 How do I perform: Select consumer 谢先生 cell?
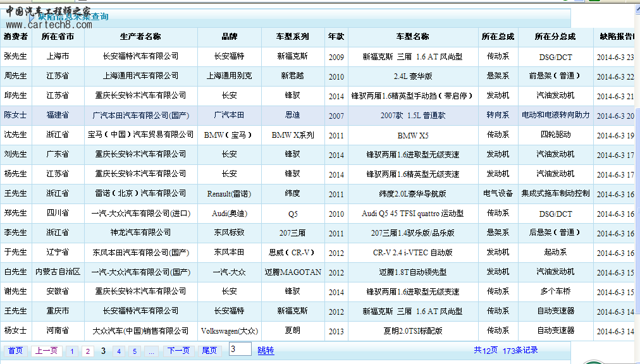(x=16, y=292)
